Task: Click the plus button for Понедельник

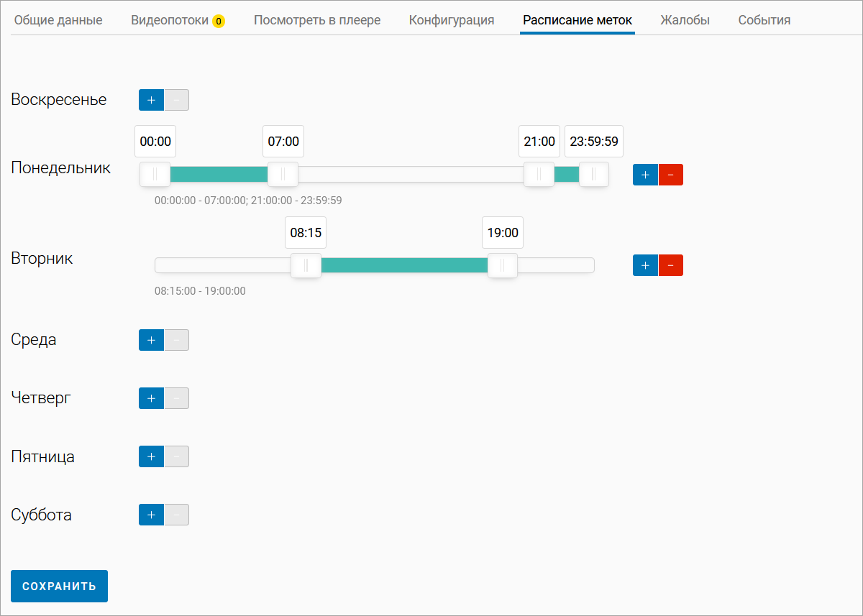Action: pyautogui.click(x=645, y=175)
